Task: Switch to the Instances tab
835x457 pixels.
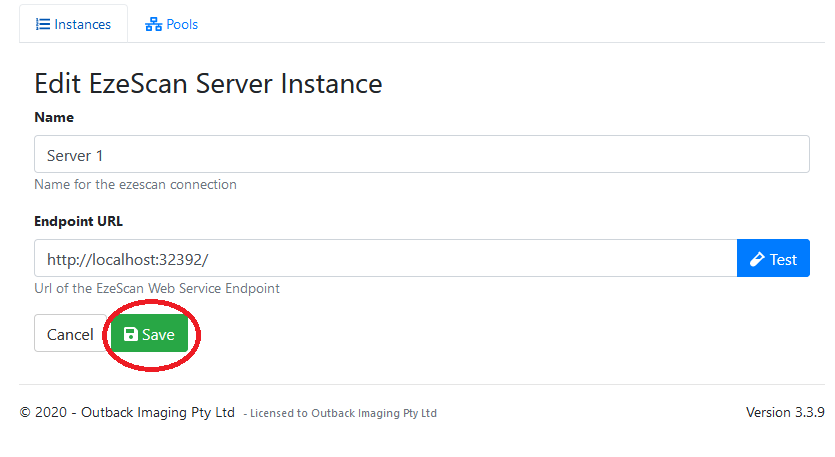Action: 73,24
